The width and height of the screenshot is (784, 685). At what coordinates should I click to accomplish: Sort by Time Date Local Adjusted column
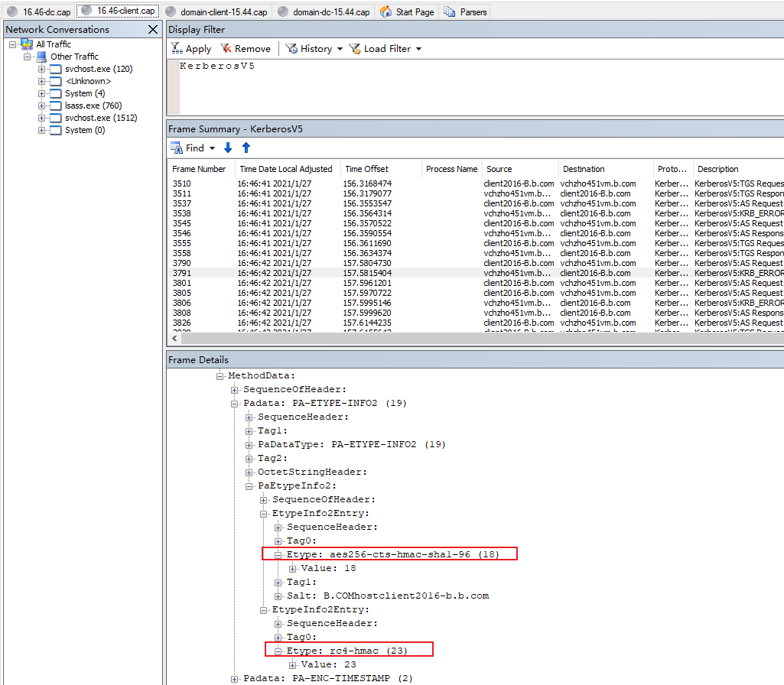286,169
